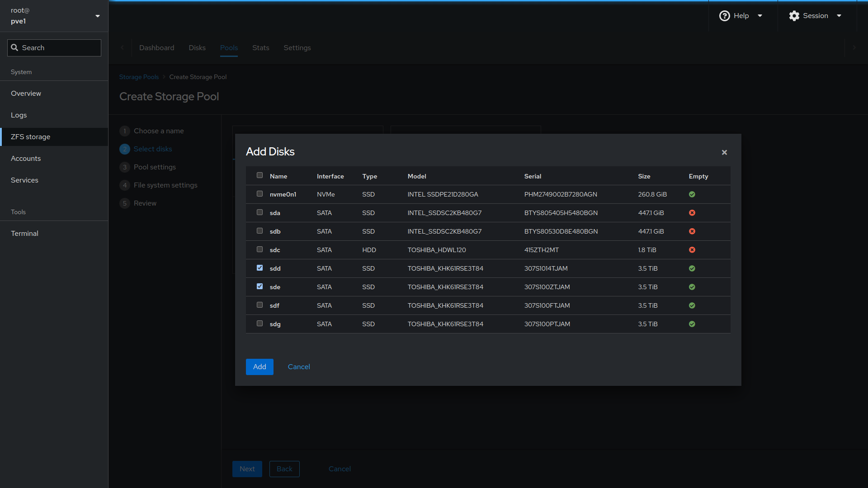
Task: Click step 4 number circle
Action: pos(125,185)
